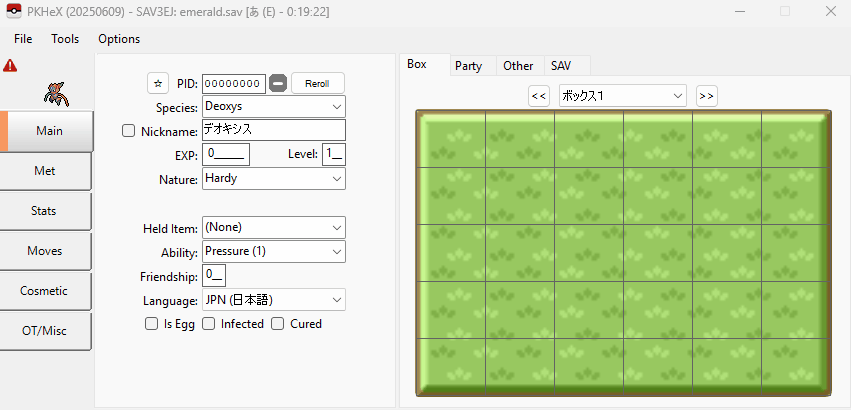Open the Moves side tab
851x410 pixels.
[x=45, y=251]
